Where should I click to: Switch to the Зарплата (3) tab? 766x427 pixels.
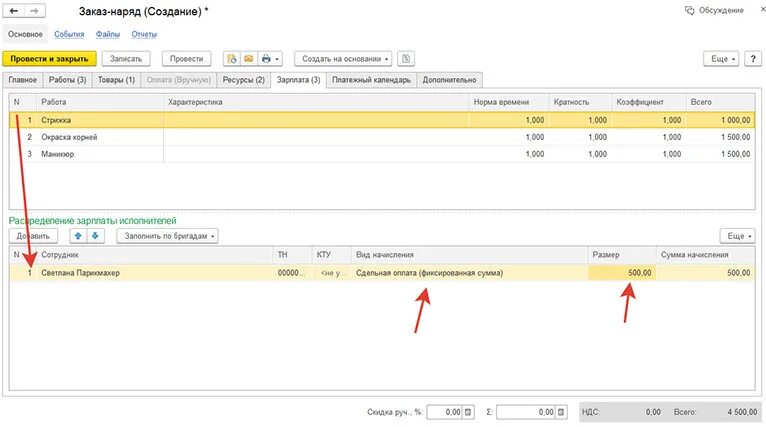298,80
